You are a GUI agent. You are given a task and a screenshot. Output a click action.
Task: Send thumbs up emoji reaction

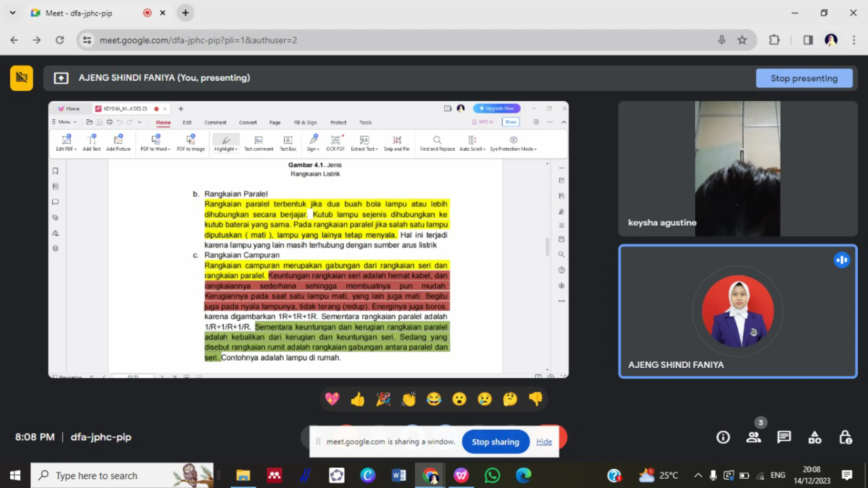pos(357,399)
